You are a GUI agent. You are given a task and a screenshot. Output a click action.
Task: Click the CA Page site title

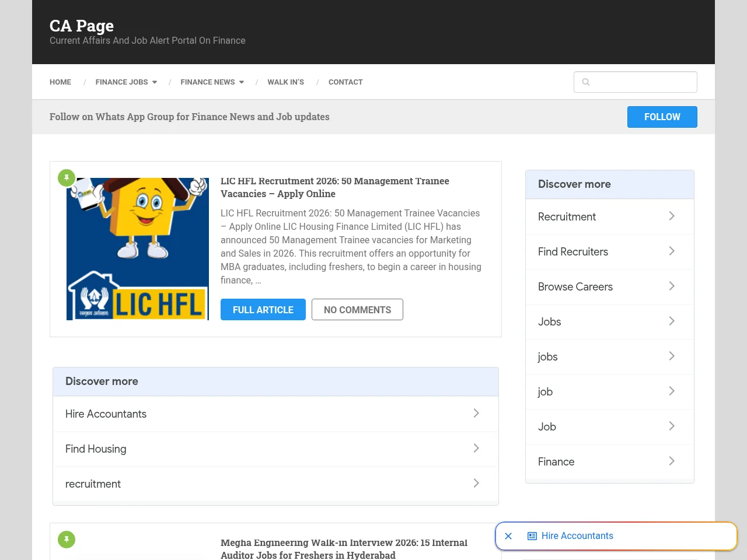click(x=82, y=26)
